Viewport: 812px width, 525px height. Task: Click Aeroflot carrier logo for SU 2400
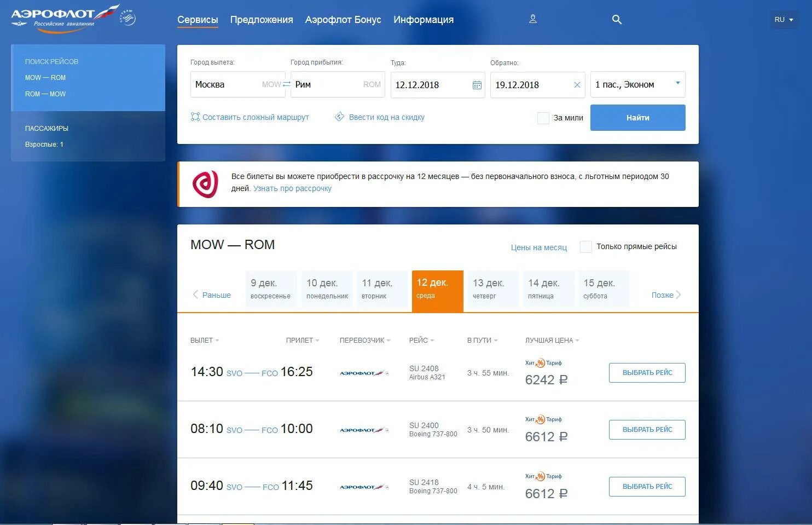coord(364,430)
